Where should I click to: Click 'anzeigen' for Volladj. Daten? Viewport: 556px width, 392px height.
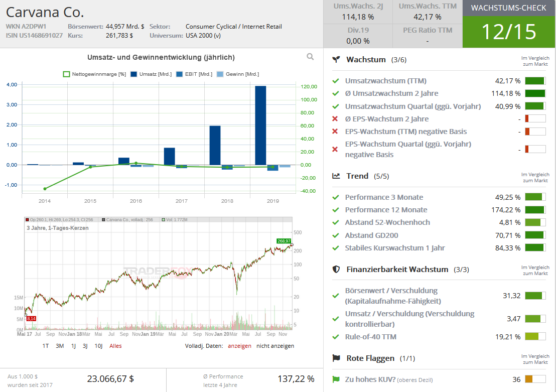[x=239, y=346]
